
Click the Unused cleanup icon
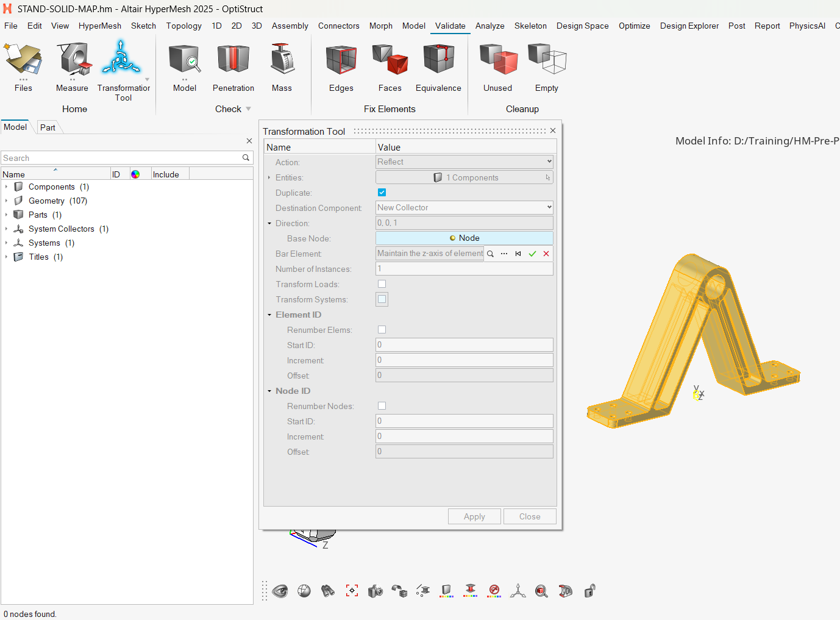click(497, 60)
